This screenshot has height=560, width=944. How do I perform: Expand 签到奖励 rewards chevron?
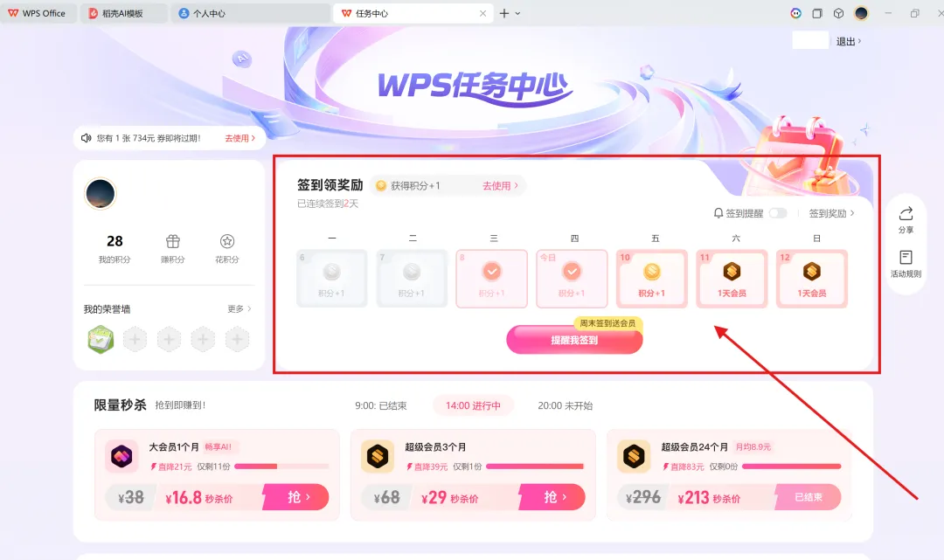[x=852, y=213]
